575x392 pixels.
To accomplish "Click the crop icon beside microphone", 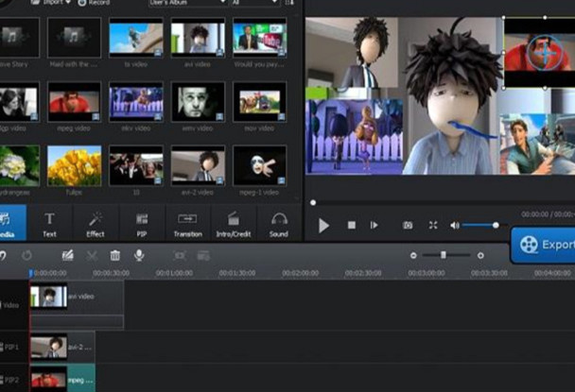I will coord(180,255).
